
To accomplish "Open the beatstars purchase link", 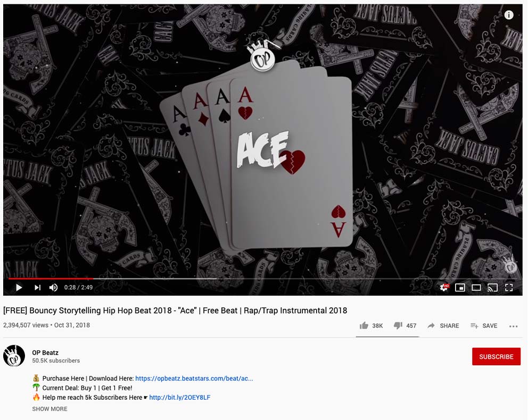I will point(194,379).
